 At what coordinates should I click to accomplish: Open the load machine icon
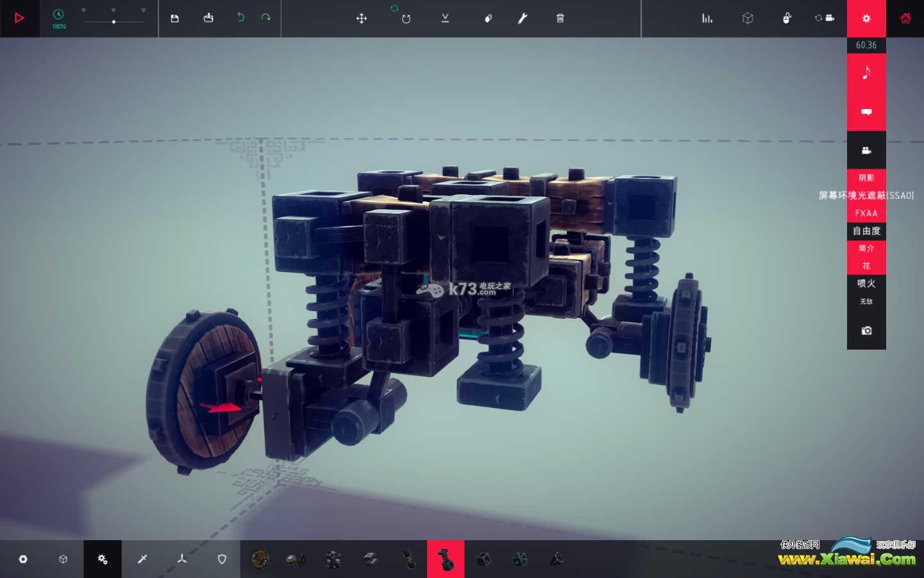208,18
